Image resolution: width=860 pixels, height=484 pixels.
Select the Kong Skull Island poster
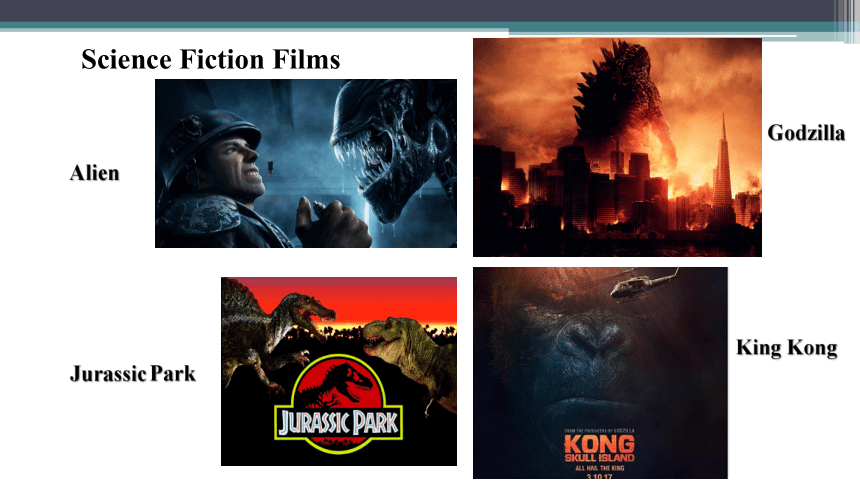pos(600,373)
